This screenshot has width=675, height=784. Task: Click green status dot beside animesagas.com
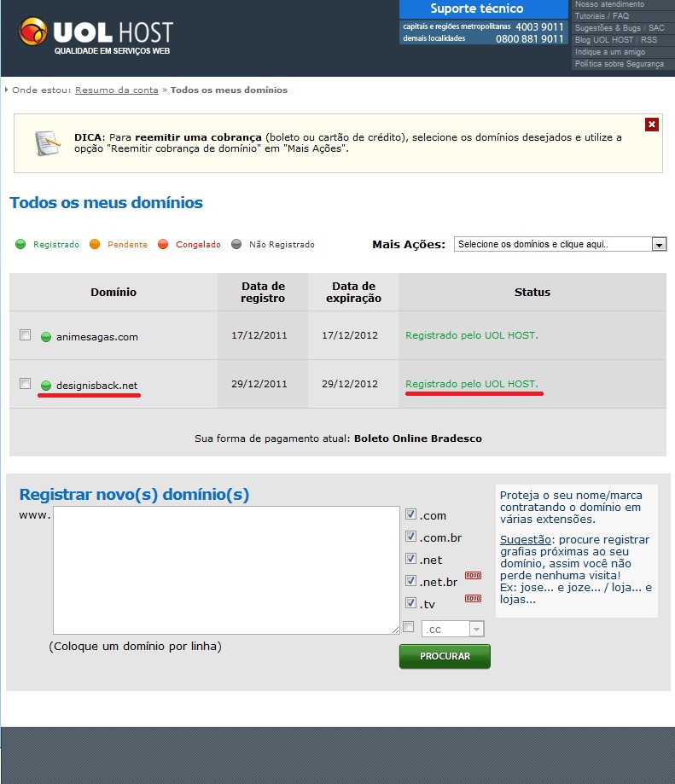pyautogui.click(x=46, y=337)
